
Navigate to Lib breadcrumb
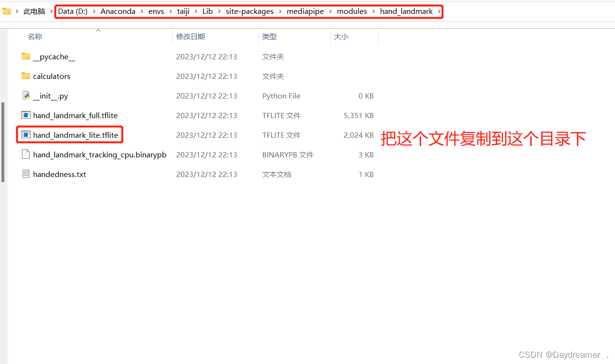[x=207, y=11]
